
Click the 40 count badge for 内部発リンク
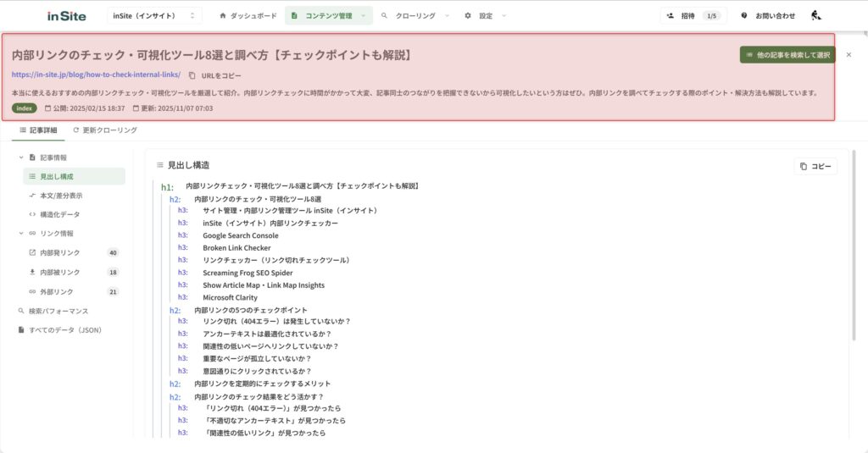pos(113,253)
